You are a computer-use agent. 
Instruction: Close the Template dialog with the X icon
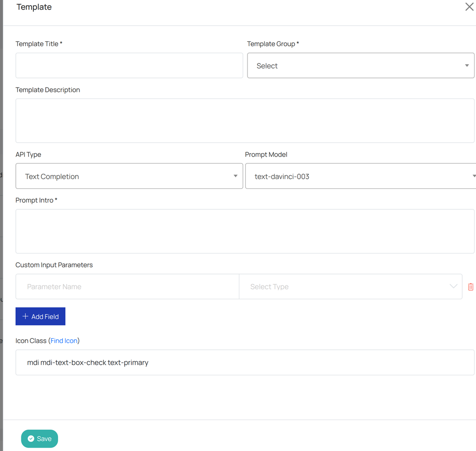click(x=469, y=7)
